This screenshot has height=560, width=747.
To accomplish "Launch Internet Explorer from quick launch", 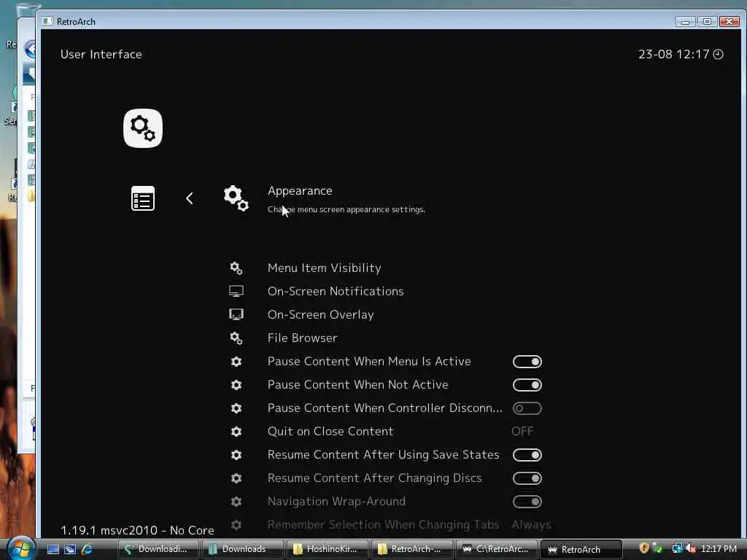I will tap(88, 549).
